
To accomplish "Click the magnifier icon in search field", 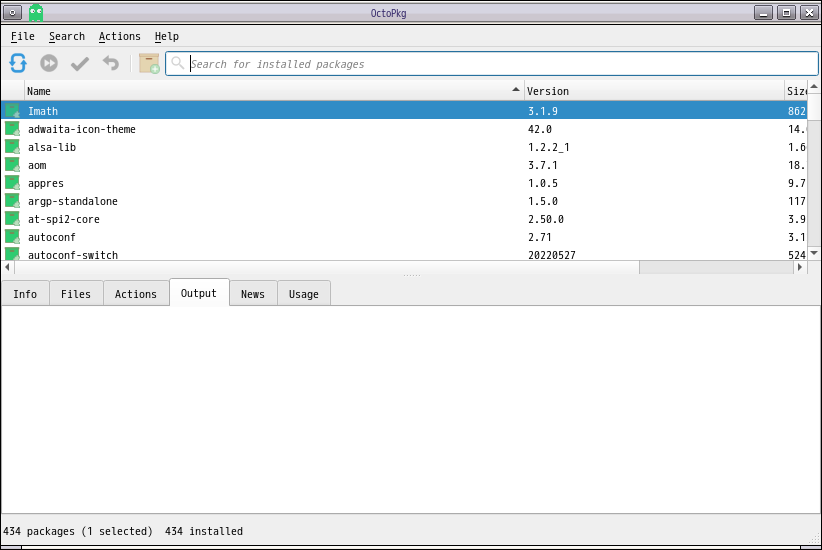I will click(x=178, y=63).
